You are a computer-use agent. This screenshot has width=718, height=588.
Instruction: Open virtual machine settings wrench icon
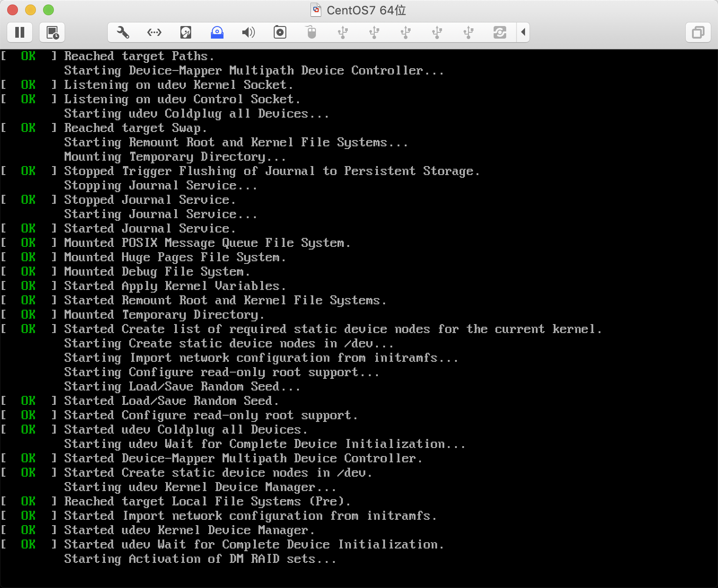(x=123, y=32)
